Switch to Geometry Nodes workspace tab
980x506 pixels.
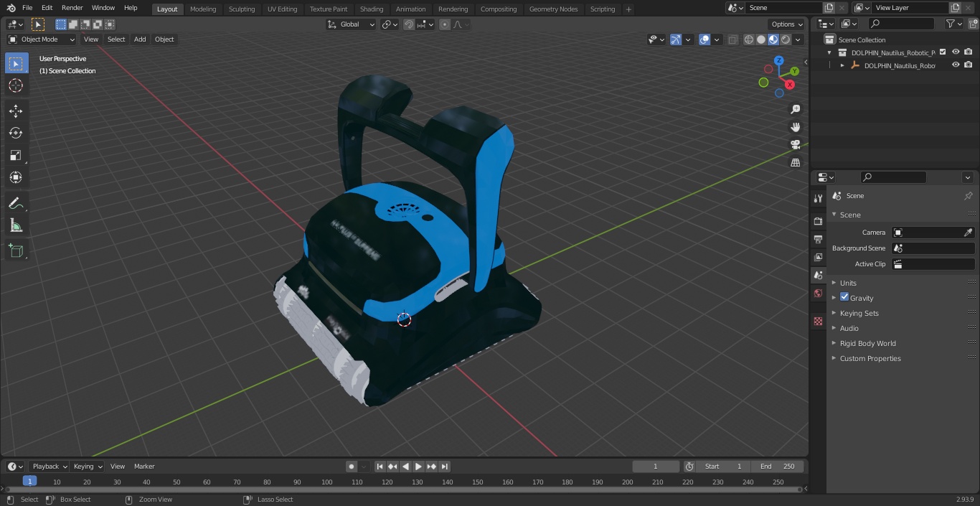click(553, 9)
